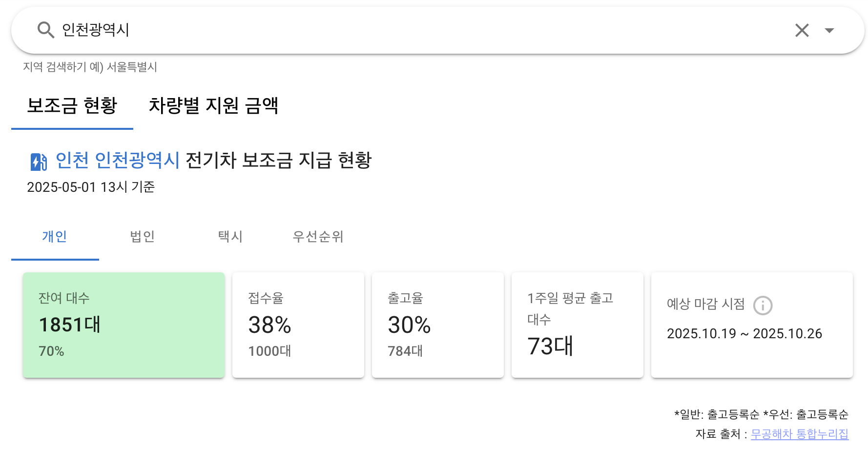Click the green 잔여 대수 card
Image resolution: width=868 pixels, height=450 pixels.
[123, 325]
